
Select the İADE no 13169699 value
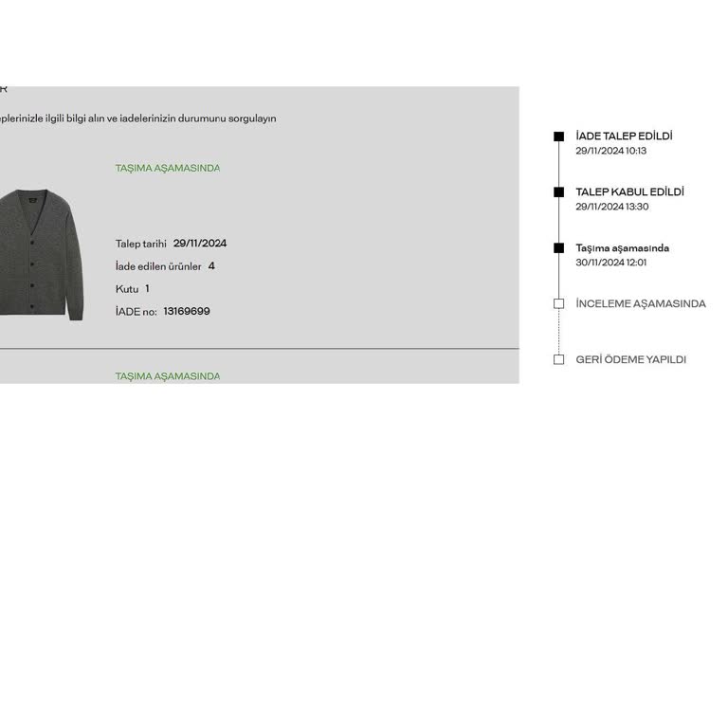pos(187,311)
